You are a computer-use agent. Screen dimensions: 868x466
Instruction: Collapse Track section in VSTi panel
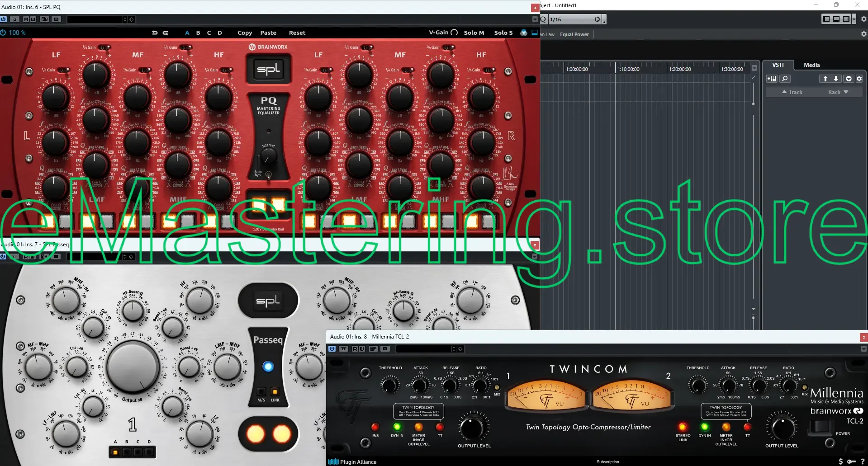click(792, 92)
